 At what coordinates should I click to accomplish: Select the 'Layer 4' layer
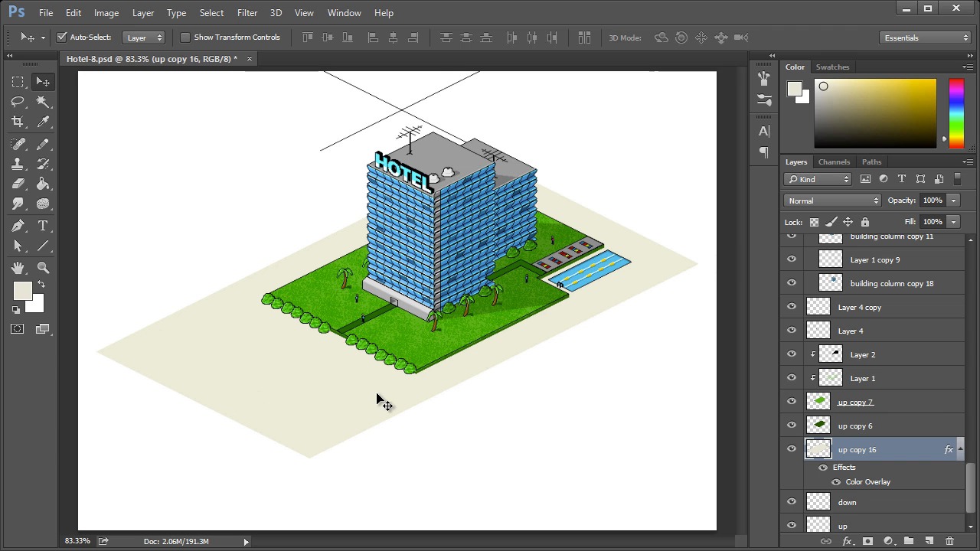coord(850,331)
